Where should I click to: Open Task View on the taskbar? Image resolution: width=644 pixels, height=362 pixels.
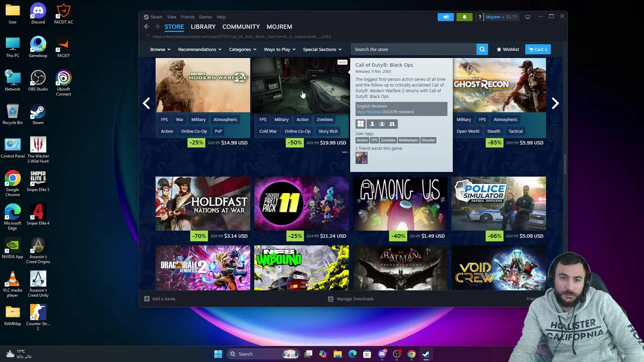point(308,354)
